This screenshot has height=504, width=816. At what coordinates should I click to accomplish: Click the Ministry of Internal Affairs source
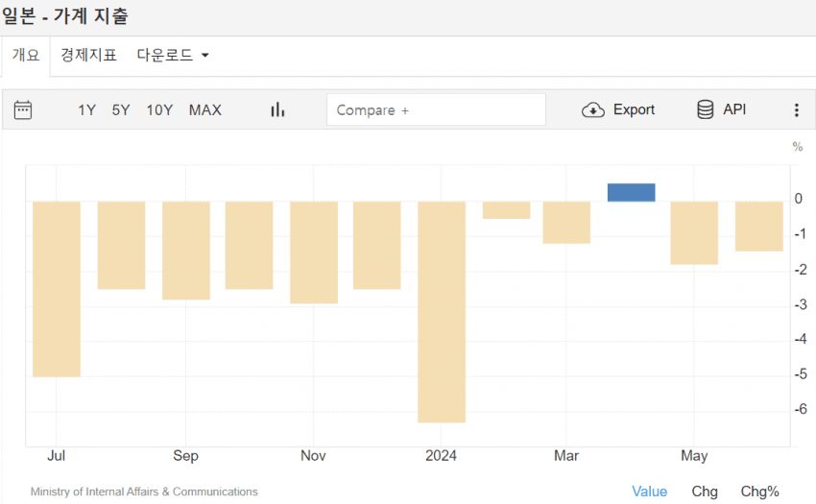click(x=144, y=492)
